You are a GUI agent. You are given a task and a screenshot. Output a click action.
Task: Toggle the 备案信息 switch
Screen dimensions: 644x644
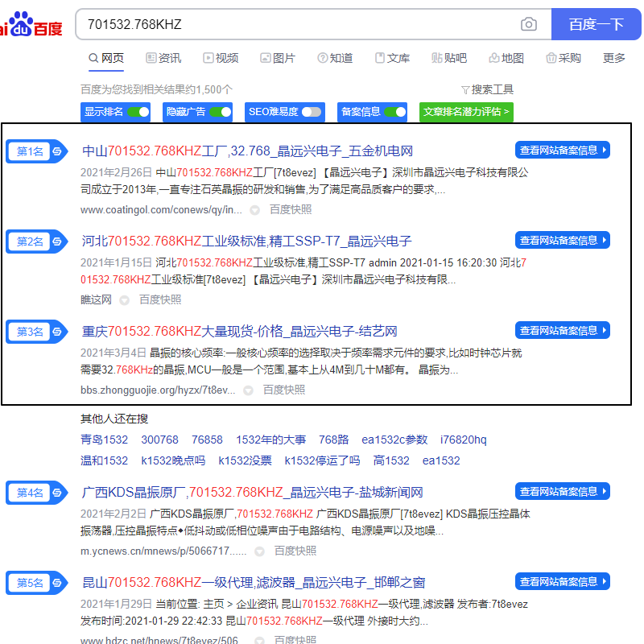395,112
